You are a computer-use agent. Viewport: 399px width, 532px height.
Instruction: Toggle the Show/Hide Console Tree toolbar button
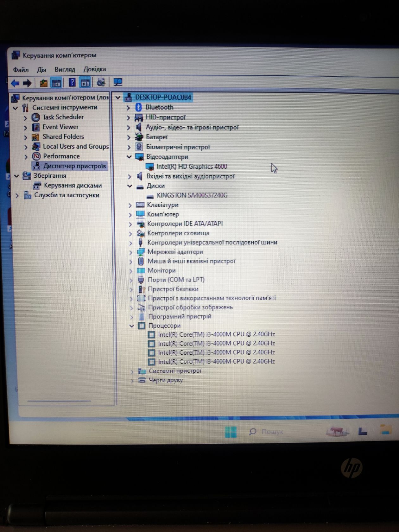[56, 83]
